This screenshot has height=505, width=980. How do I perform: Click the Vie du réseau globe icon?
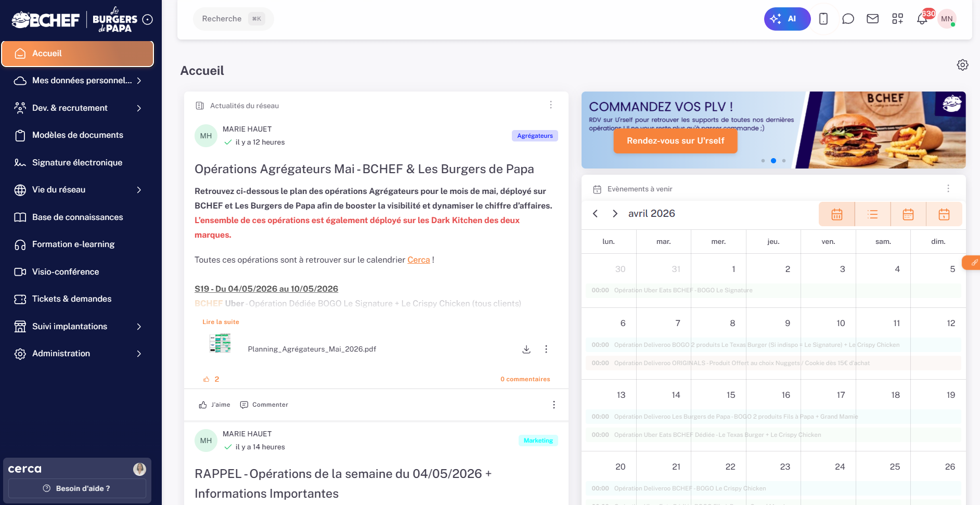[20, 190]
